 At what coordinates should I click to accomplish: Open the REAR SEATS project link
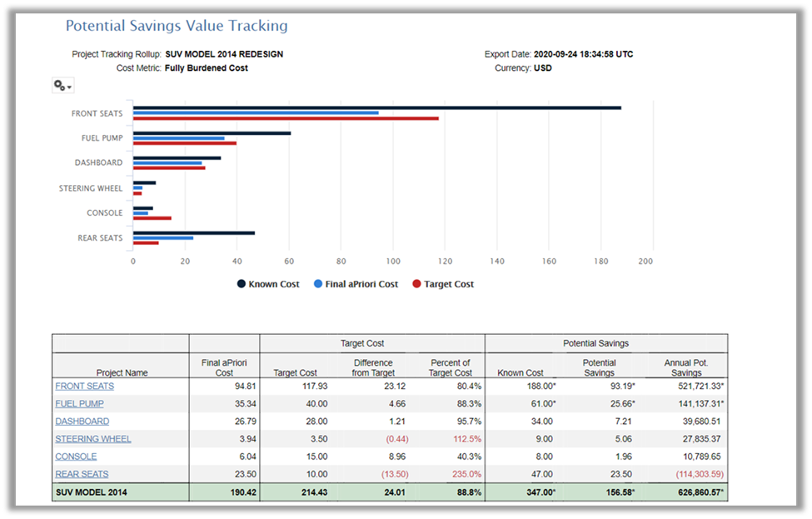click(x=82, y=474)
